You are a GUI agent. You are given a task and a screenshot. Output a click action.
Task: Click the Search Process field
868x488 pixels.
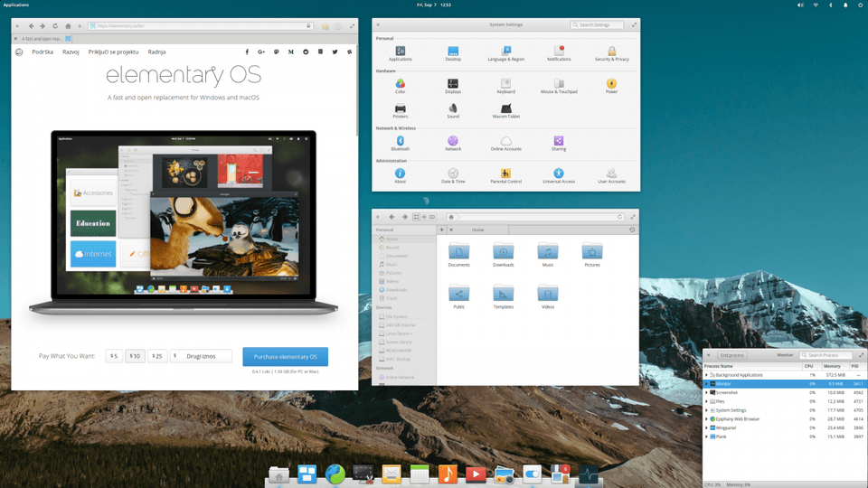tap(826, 355)
